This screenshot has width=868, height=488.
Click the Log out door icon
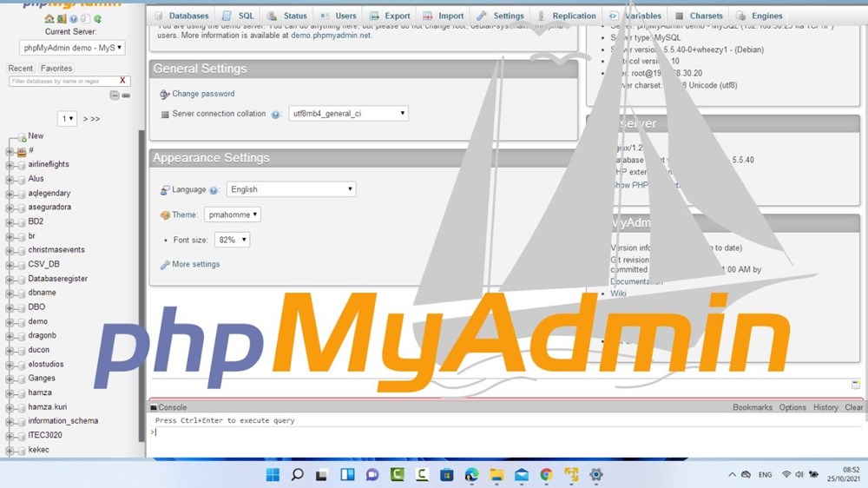pyautogui.click(x=61, y=19)
